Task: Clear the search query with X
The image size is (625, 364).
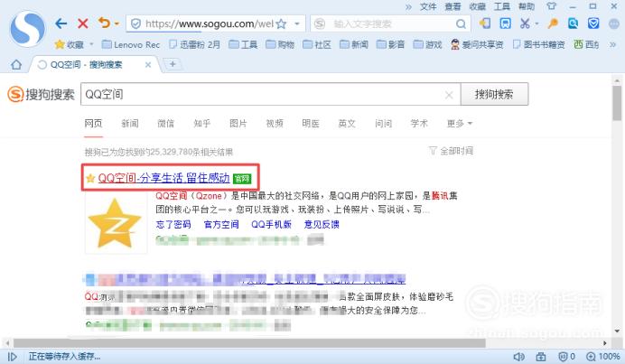Action: (449, 95)
